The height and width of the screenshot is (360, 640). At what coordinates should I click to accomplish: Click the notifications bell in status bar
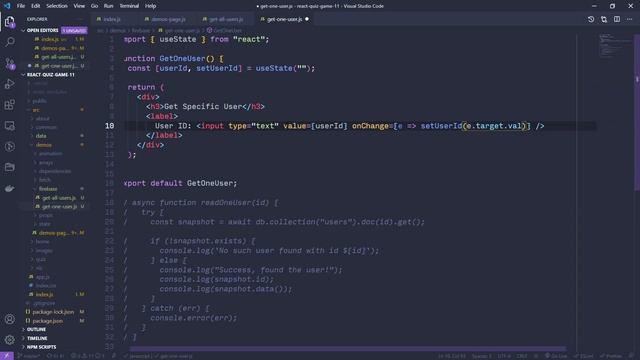coord(631,356)
